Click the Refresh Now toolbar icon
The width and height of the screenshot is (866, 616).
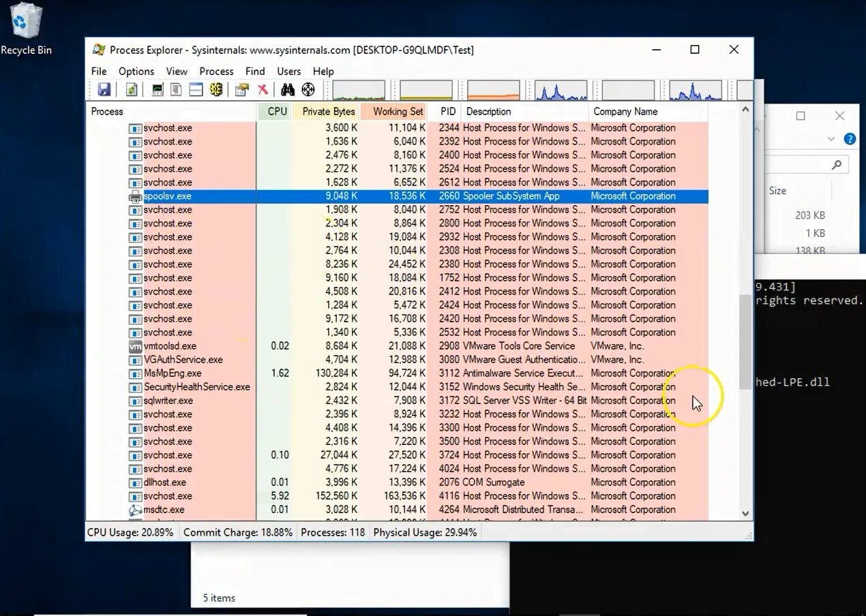click(132, 89)
